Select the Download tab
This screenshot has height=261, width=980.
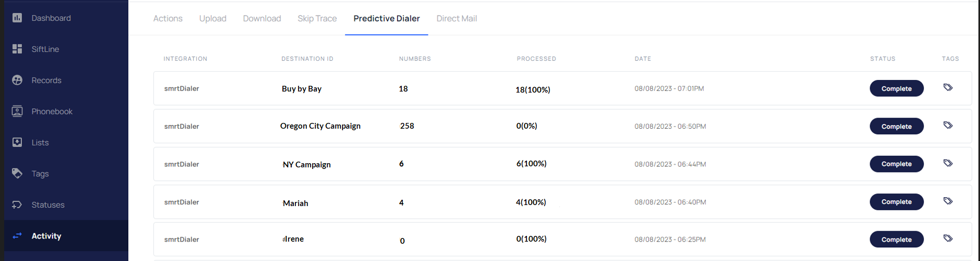(262, 18)
